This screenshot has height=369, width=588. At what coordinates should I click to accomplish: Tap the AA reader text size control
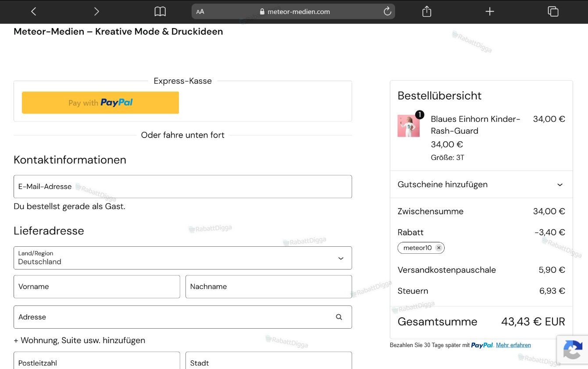click(200, 12)
